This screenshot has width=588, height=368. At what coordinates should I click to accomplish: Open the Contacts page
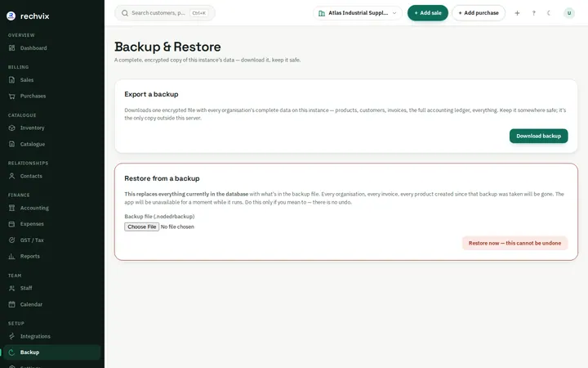pos(52,176)
